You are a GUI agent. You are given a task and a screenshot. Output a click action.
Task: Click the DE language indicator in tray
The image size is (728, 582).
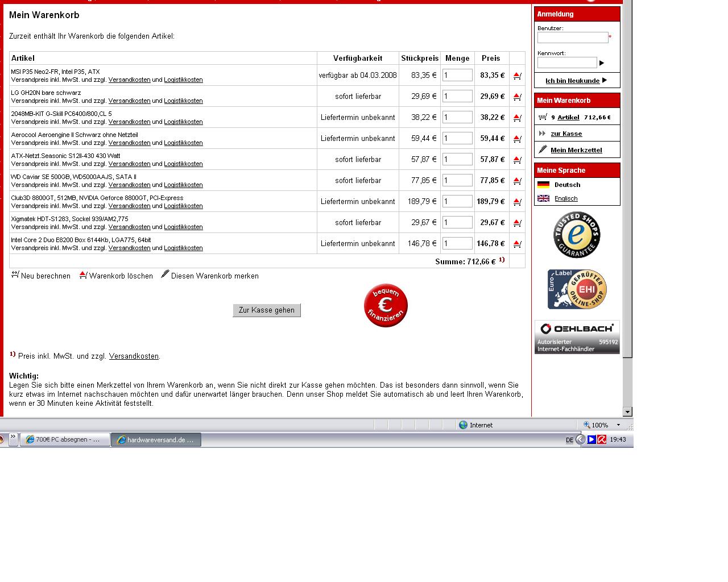(569, 440)
